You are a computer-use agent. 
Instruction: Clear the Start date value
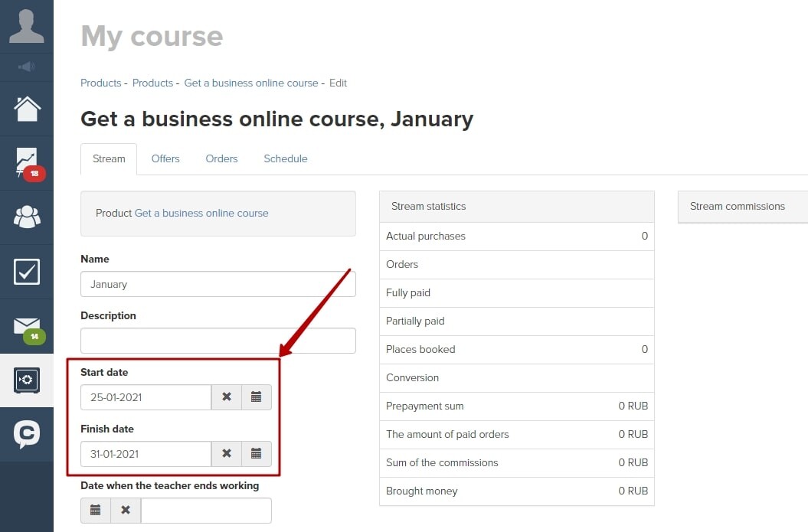tap(227, 397)
